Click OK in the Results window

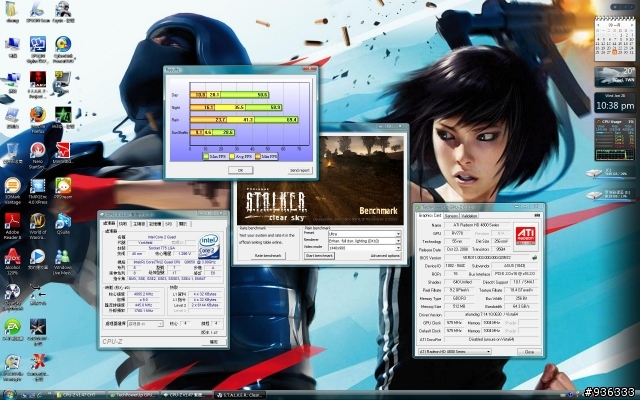pos(240,170)
